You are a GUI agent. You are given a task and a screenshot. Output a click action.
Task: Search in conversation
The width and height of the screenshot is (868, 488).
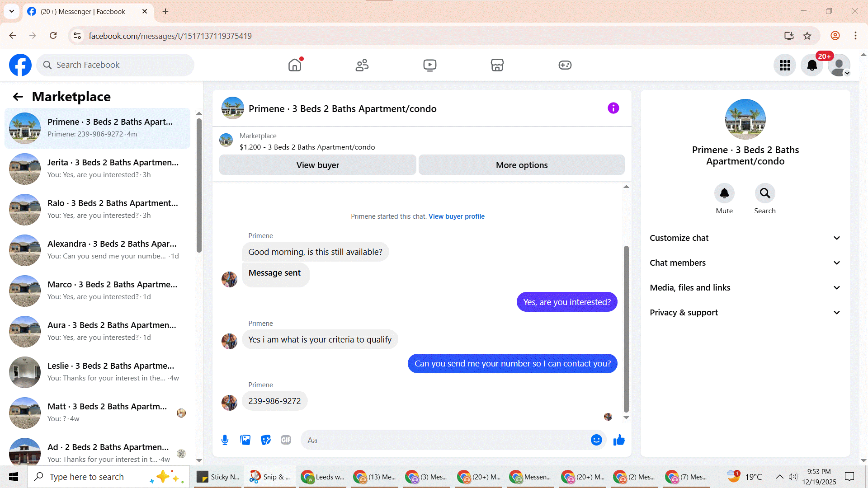coord(764,193)
